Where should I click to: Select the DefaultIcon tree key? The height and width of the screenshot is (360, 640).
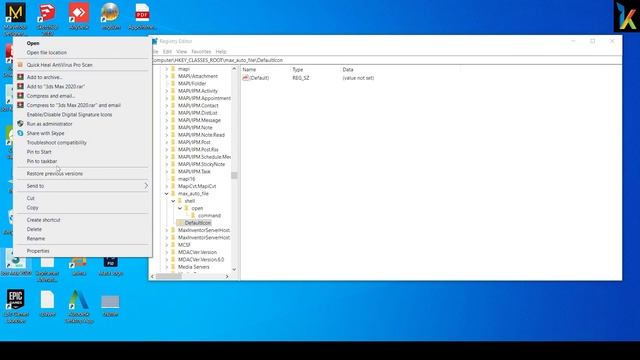[x=198, y=223]
